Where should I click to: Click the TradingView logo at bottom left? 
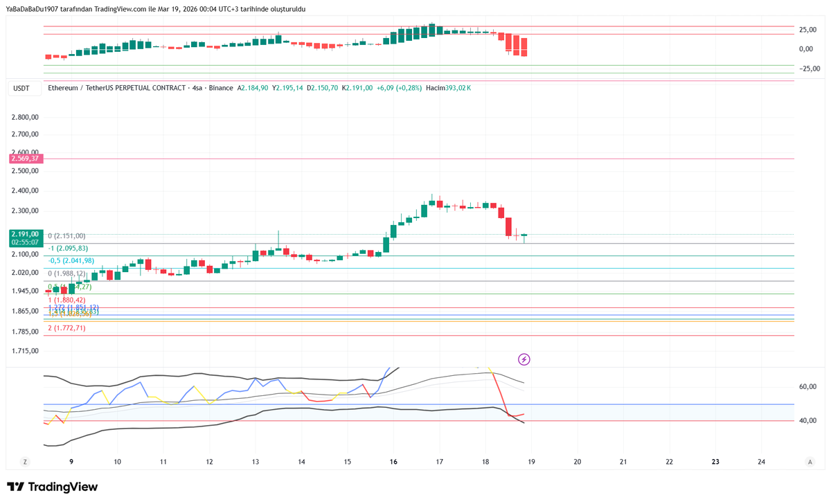click(x=52, y=487)
